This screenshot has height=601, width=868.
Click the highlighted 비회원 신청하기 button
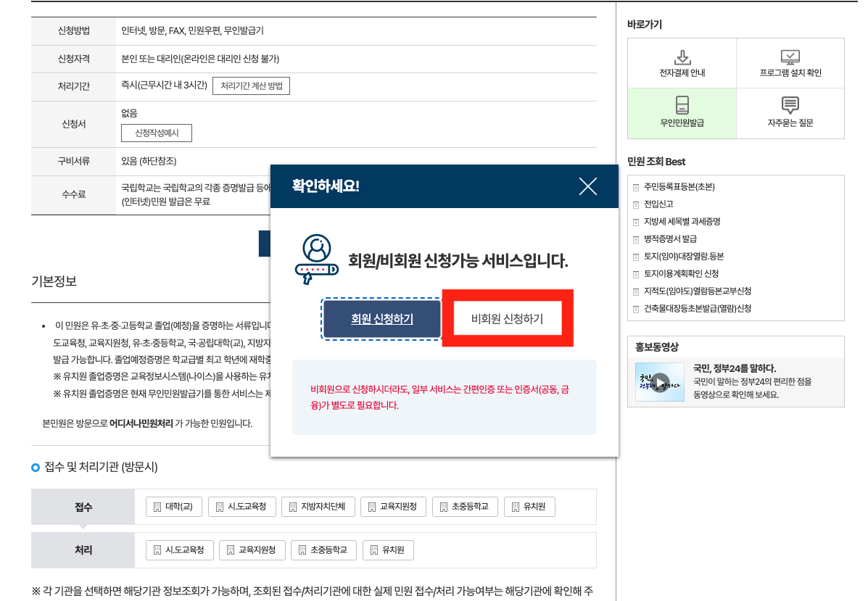tap(507, 318)
